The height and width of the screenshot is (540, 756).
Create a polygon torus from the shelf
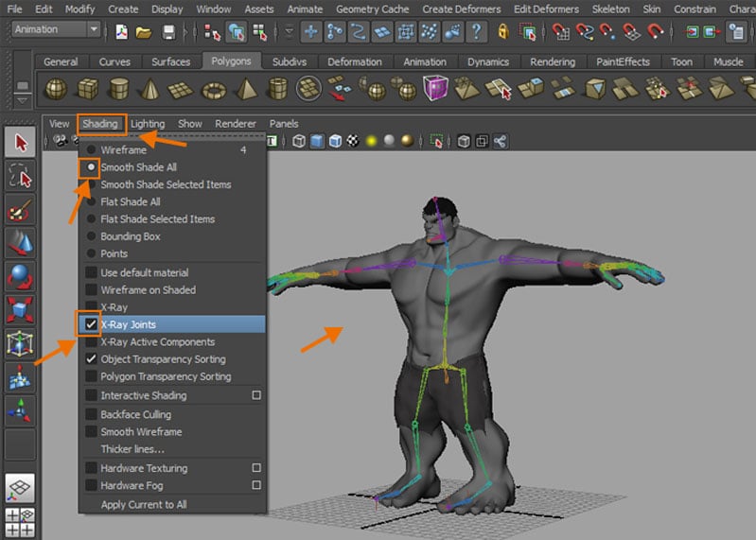(216, 90)
